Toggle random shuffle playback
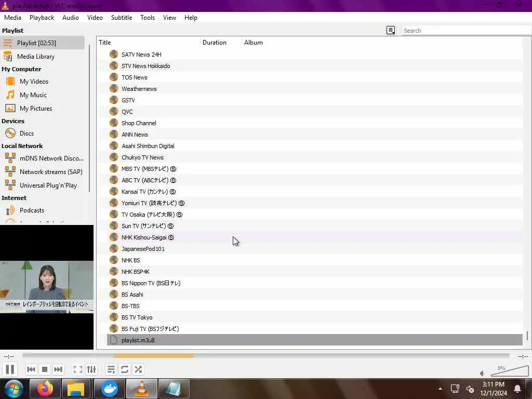The height and width of the screenshot is (399, 532). pos(138,369)
